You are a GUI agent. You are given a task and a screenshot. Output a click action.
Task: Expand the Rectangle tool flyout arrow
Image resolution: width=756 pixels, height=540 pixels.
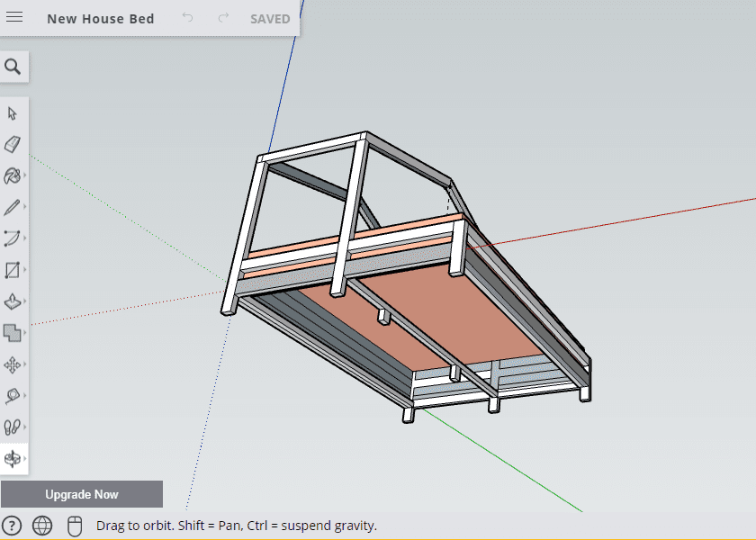[x=24, y=269]
